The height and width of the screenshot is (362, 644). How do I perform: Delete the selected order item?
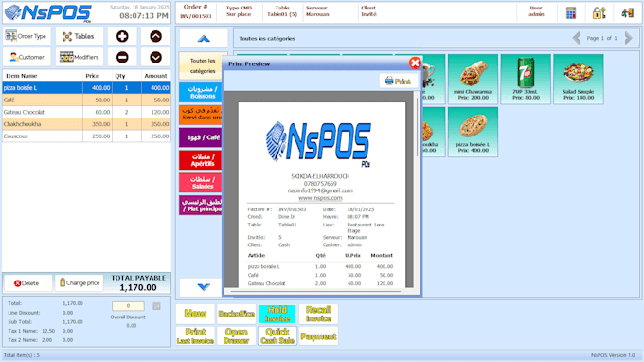(x=27, y=283)
